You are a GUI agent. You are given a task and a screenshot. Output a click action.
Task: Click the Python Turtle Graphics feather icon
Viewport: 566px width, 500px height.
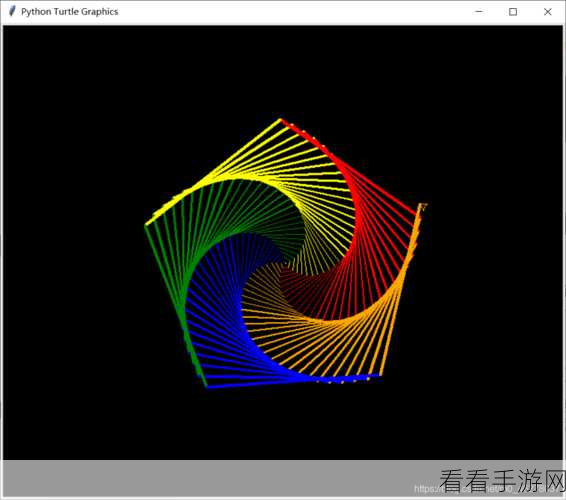(12, 11)
